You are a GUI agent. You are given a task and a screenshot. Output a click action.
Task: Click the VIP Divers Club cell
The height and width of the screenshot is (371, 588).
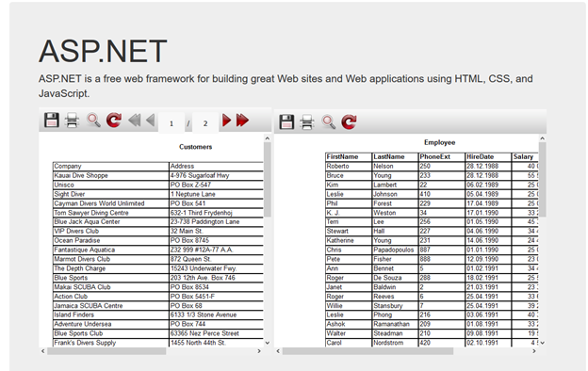[x=111, y=232]
